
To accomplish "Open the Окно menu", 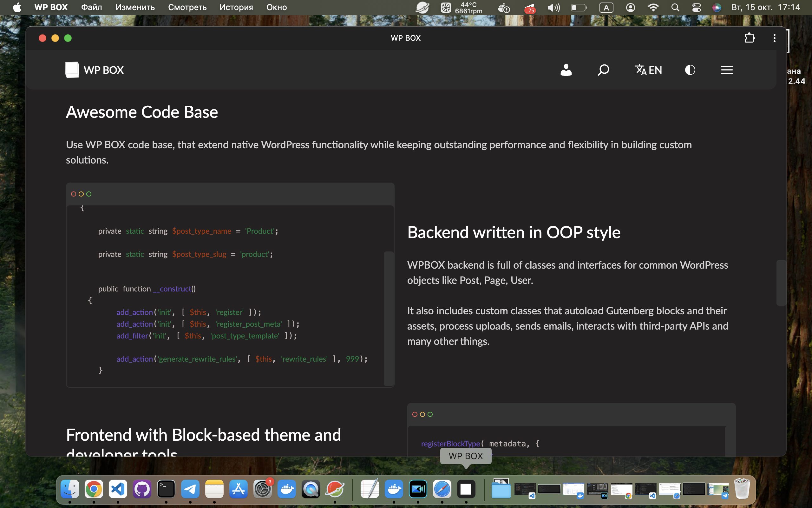I will [x=277, y=7].
